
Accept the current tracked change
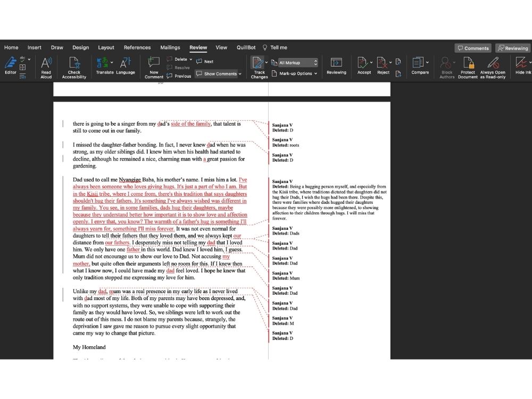point(364,63)
